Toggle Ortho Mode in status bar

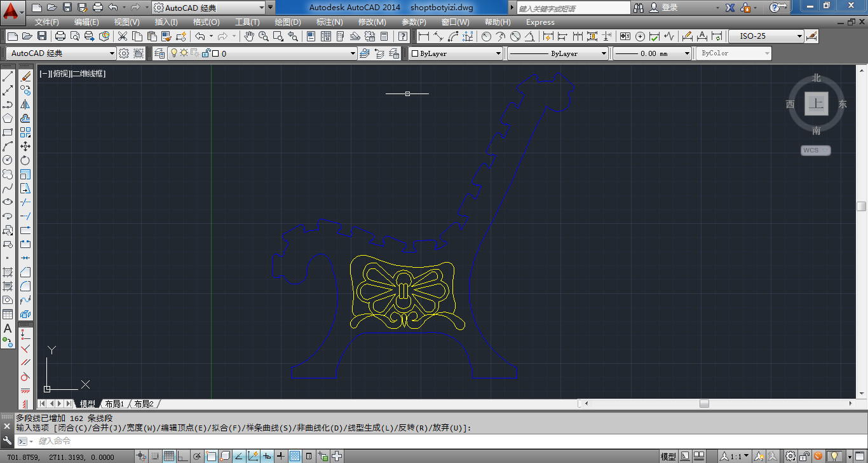pos(184,456)
